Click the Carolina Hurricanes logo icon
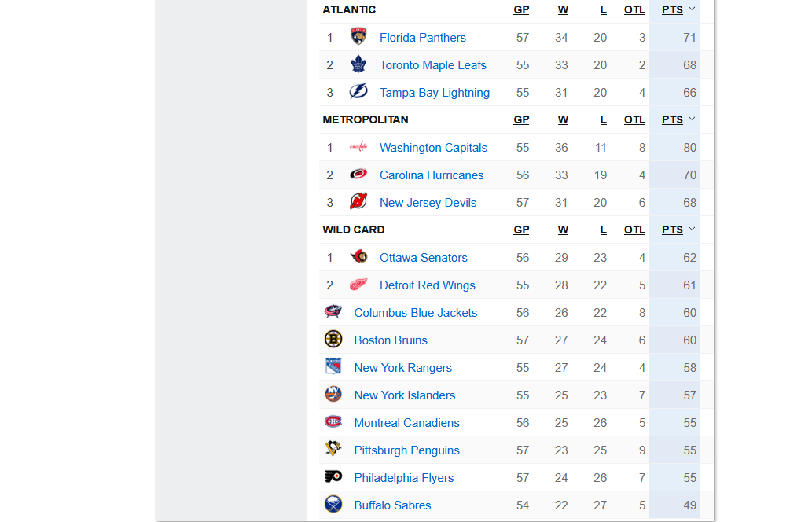The height and width of the screenshot is (522, 812). click(x=358, y=174)
